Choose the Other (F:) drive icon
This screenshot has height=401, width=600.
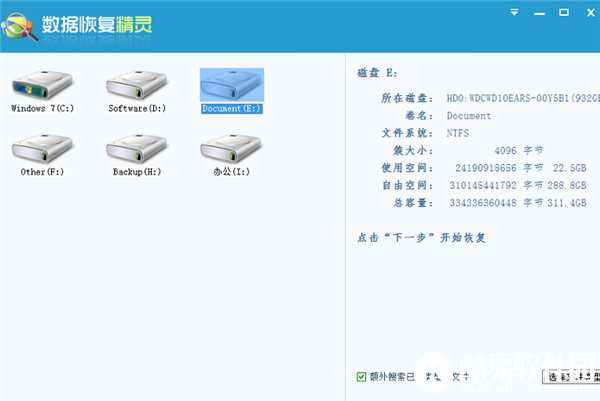click(38, 152)
